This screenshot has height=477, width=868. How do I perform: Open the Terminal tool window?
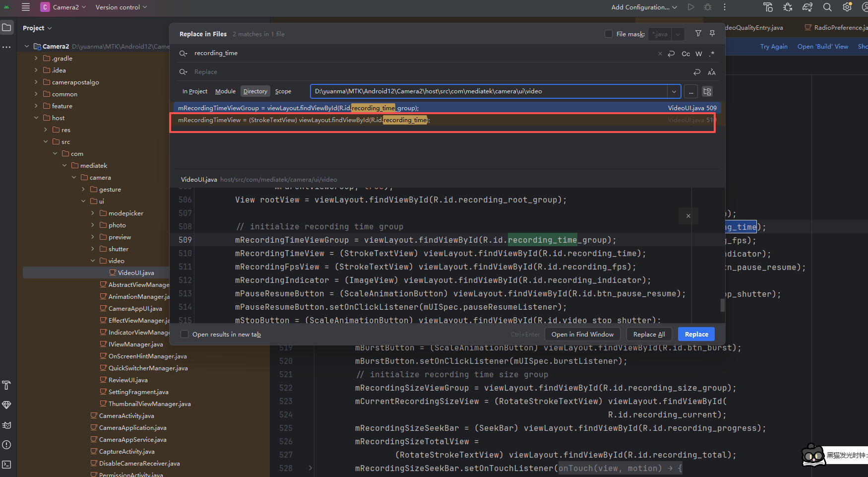(6, 465)
